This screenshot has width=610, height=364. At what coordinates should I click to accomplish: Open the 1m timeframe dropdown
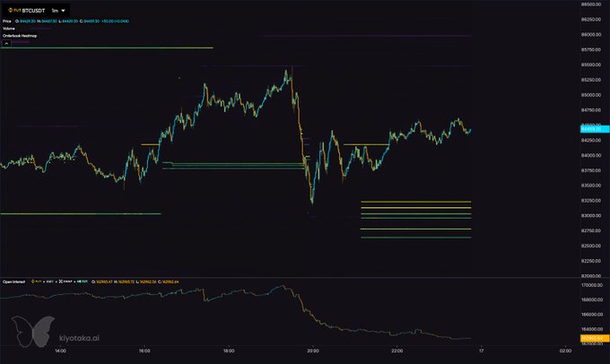56,8
